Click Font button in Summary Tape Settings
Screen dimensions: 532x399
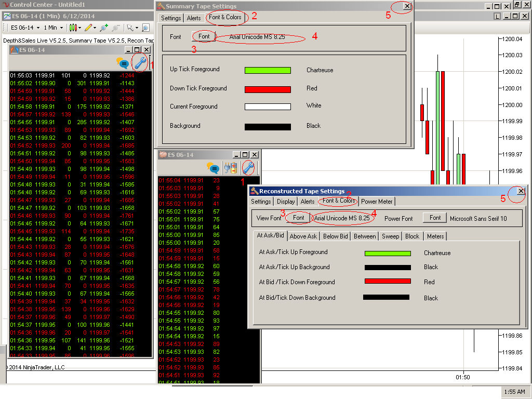pos(204,37)
